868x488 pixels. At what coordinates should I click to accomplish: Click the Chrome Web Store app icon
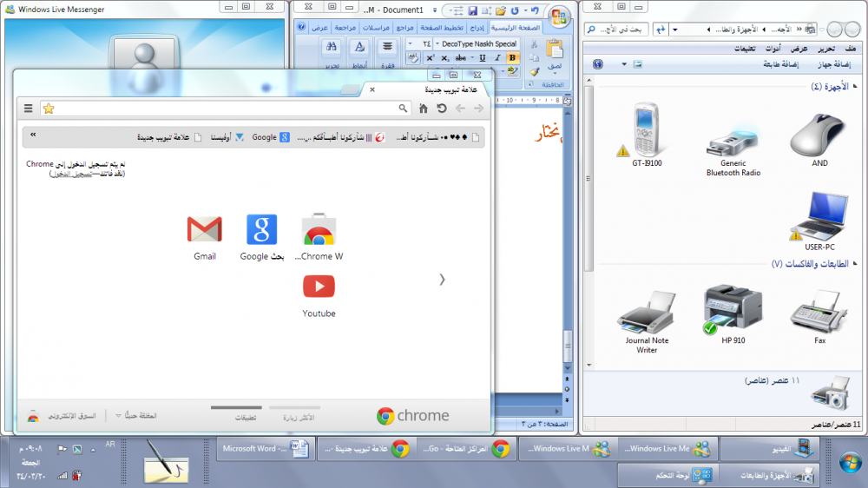(x=319, y=230)
